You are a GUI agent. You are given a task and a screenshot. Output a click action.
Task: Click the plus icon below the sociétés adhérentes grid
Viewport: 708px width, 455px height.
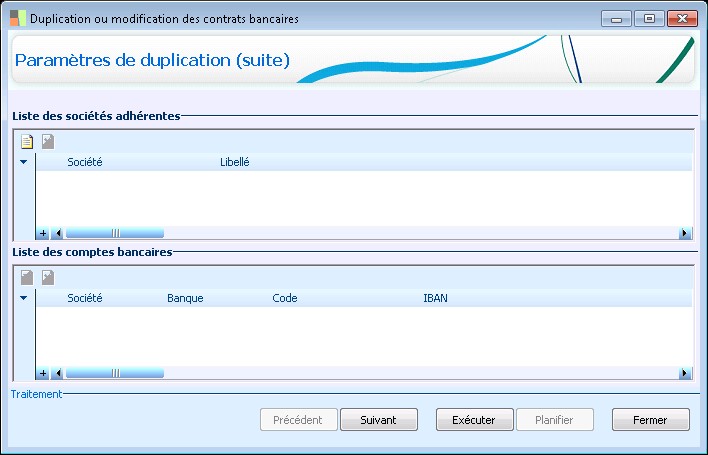coord(43,233)
